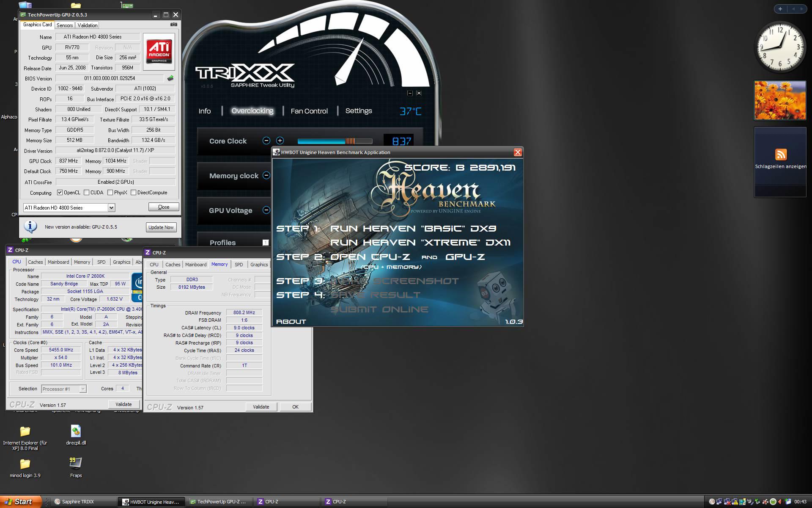Switch to the Sensors tab in GPU-Z
812x508 pixels.
[65, 25]
